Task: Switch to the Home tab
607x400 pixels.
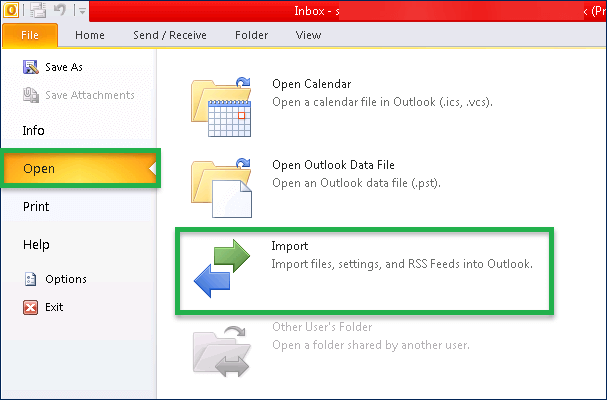Action: (x=90, y=35)
